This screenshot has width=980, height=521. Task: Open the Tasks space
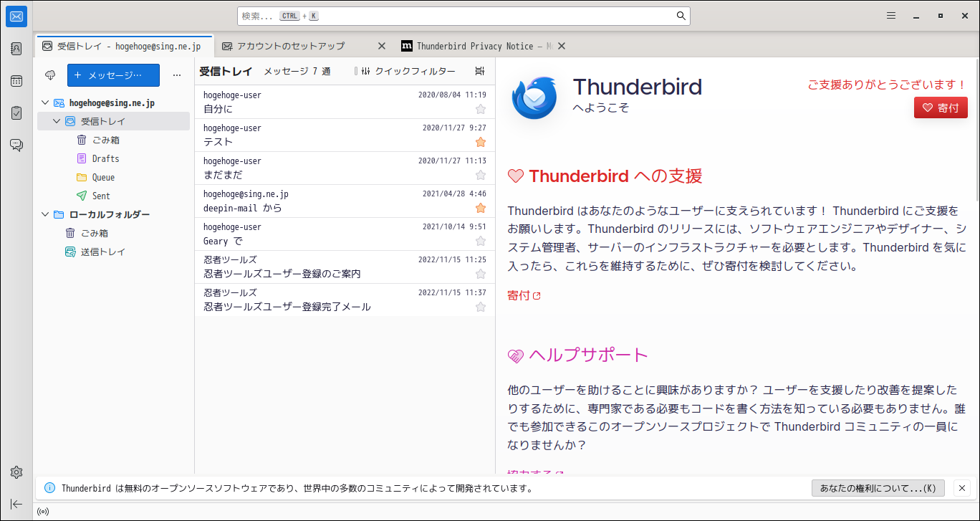pyautogui.click(x=16, y=113)
